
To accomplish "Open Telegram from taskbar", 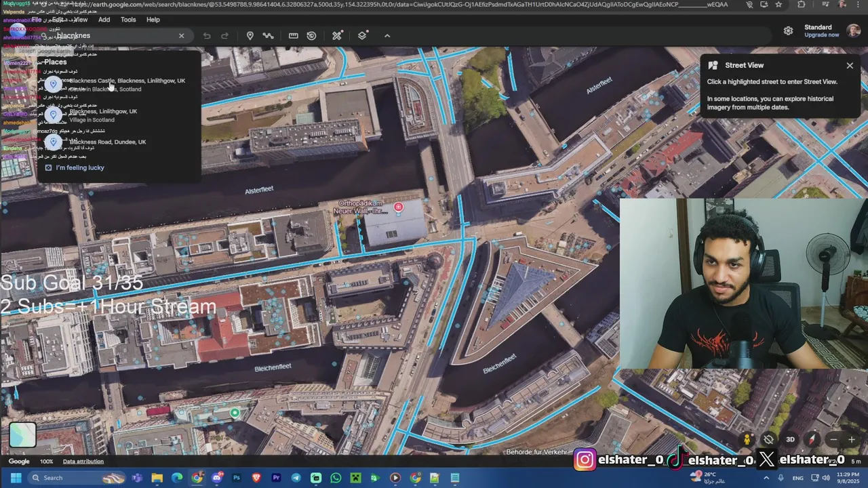I will click(296, 478).
